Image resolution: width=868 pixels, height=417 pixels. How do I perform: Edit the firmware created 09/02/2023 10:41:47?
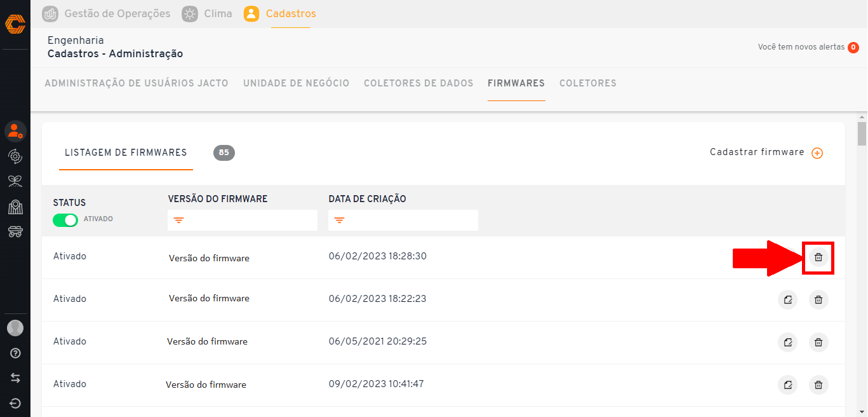point(788,385)
